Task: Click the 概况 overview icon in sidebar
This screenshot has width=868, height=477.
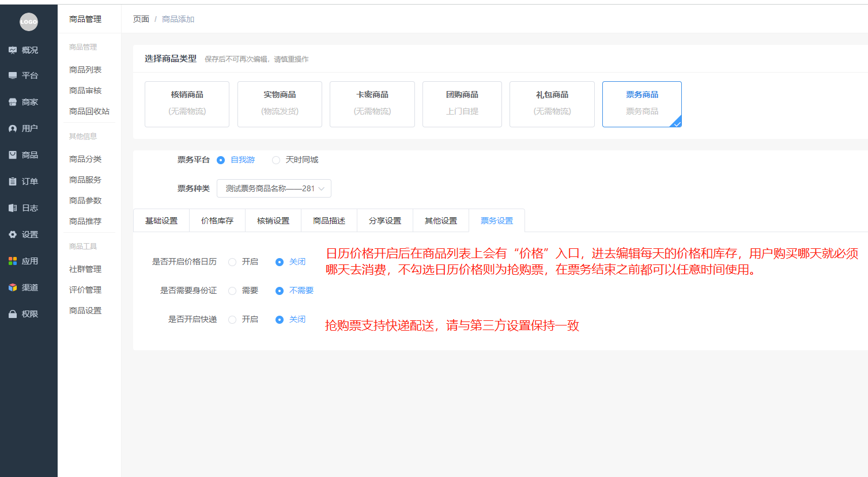Action: [13, 50]
